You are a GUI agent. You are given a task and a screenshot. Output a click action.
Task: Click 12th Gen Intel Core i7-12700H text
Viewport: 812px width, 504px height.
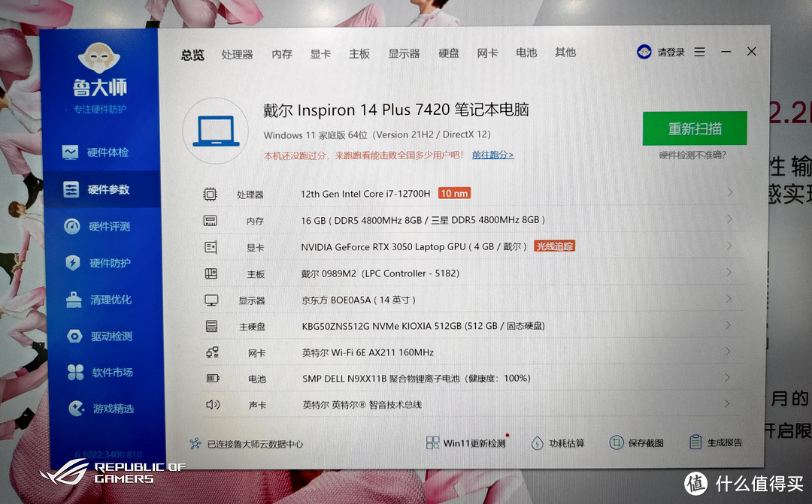[x=365, y=194]
